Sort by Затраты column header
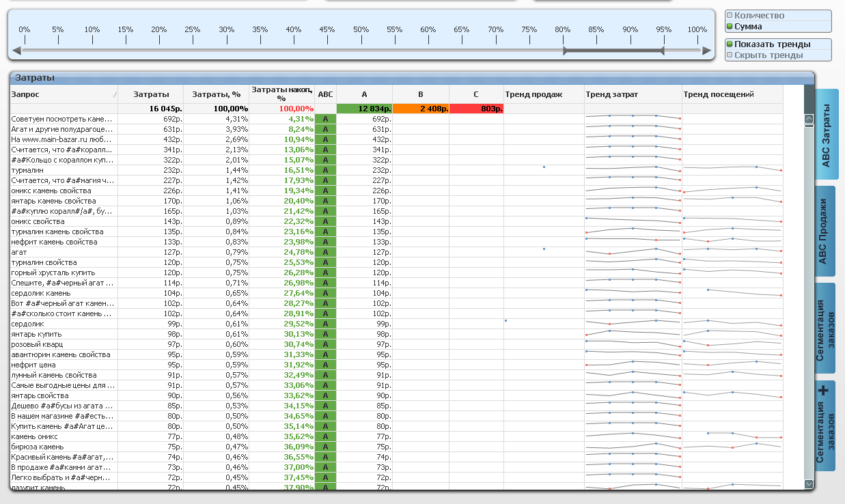The width and height of the screenshot is (845, 504). (150, 94)
